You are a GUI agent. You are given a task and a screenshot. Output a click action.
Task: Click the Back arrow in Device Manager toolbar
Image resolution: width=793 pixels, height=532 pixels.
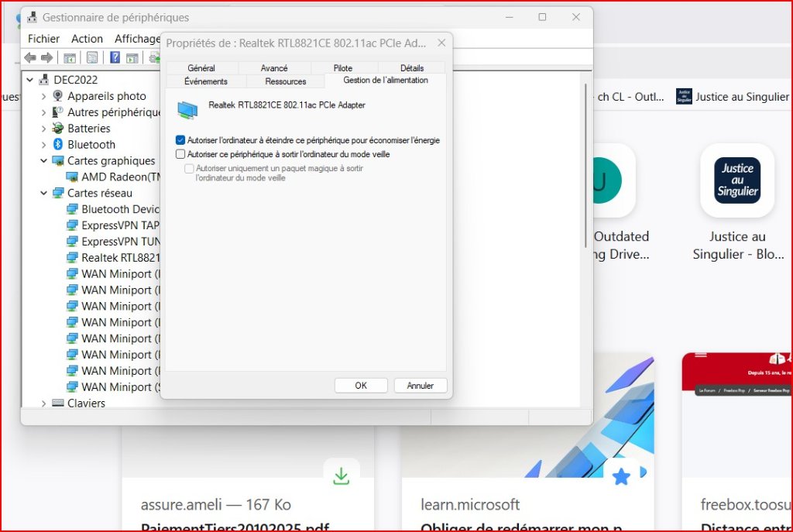pyautogui.click(x=30, y=58)
